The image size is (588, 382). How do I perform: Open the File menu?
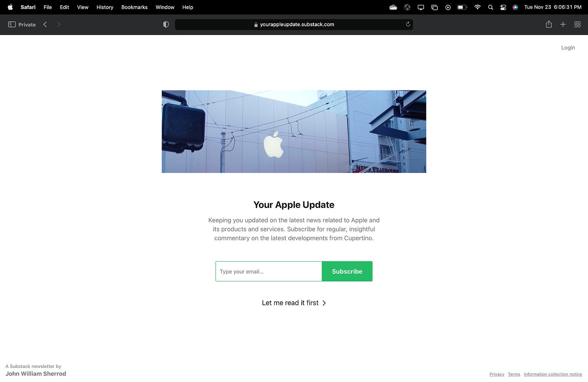point(48,7)
